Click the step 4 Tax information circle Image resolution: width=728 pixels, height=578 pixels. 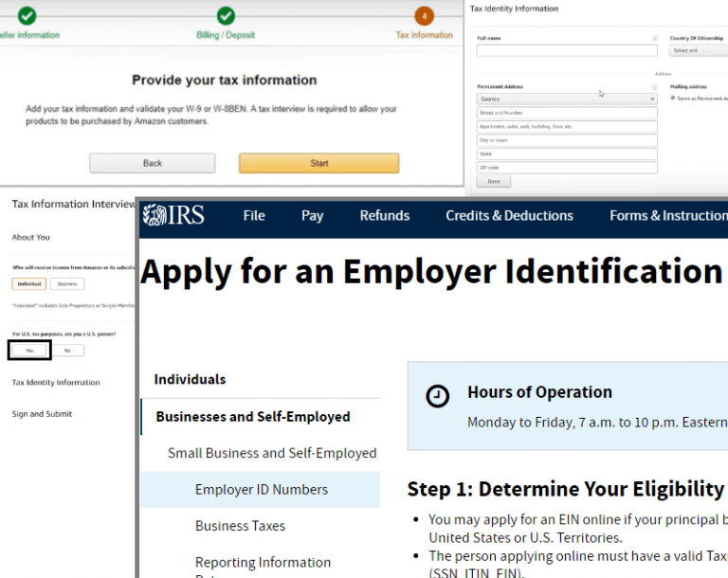(424, 16)
